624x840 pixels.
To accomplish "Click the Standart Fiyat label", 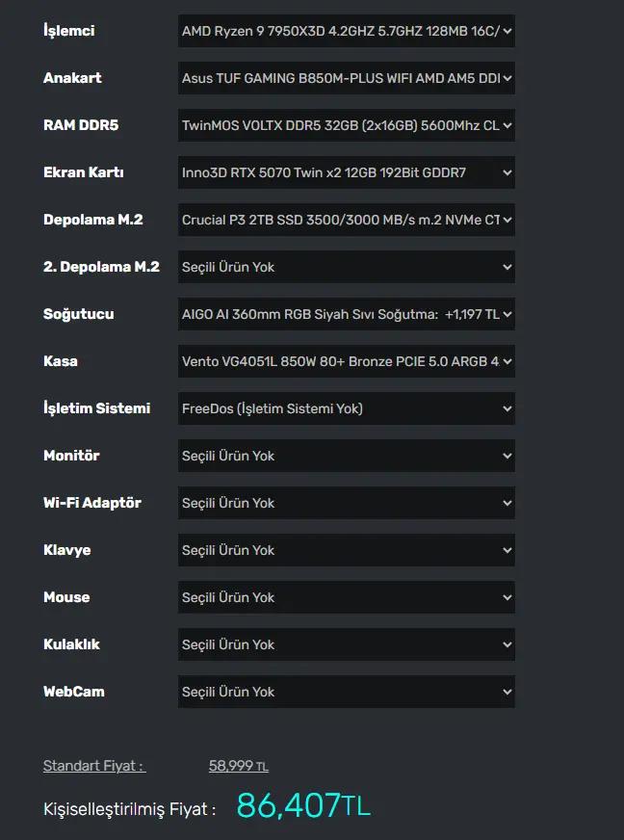I will pos(94,766).
